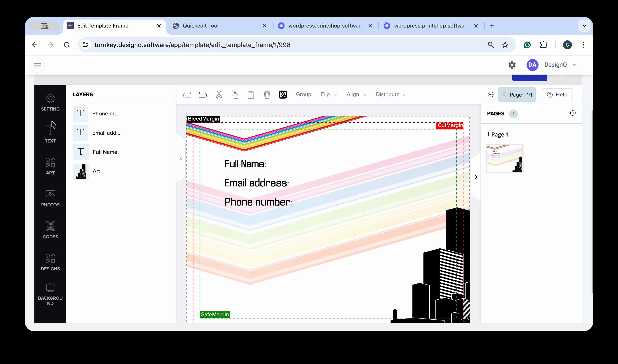Click the trash delete icon
618x364 pixels.
pos(267,94)
